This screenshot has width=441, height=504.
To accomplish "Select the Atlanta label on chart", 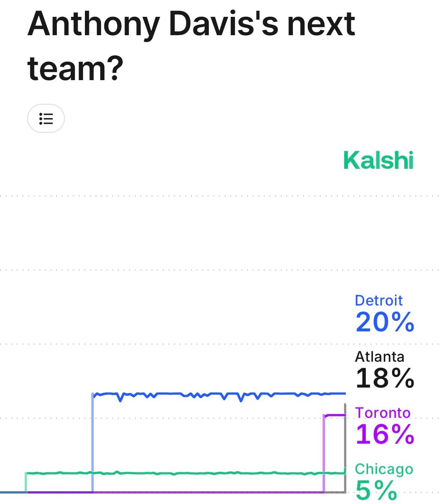I will pos(379,356).
